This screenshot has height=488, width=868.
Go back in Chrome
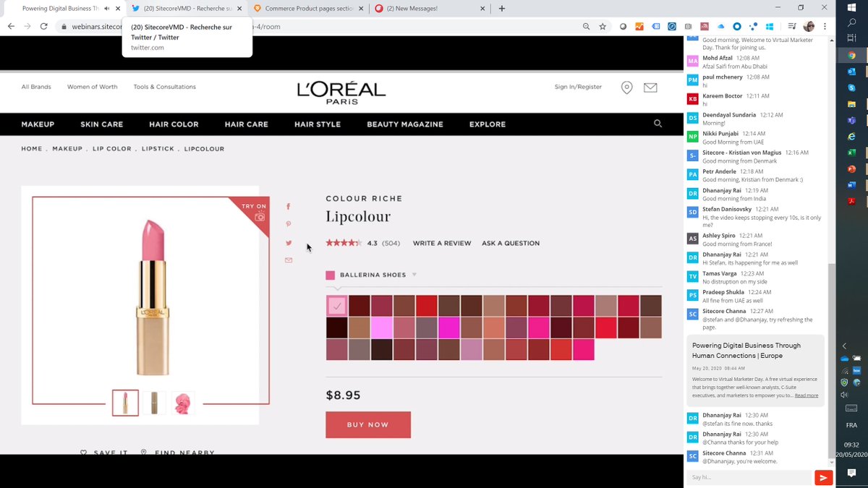click(x=11, y=26)
